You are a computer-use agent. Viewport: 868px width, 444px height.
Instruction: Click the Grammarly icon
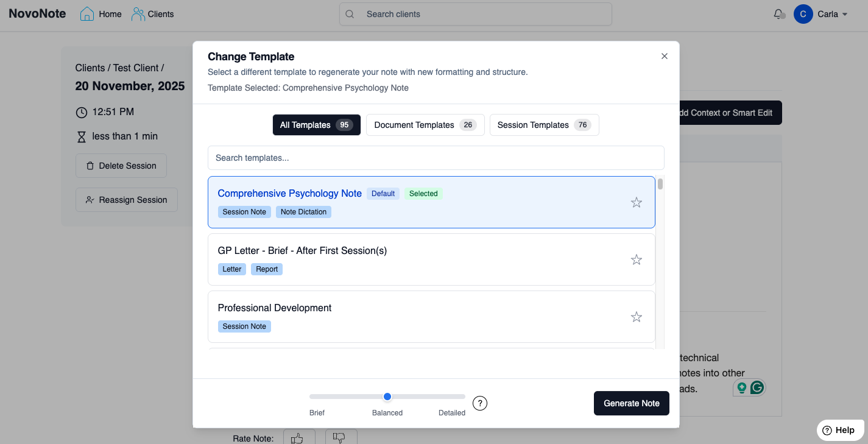tap(757, 387)
